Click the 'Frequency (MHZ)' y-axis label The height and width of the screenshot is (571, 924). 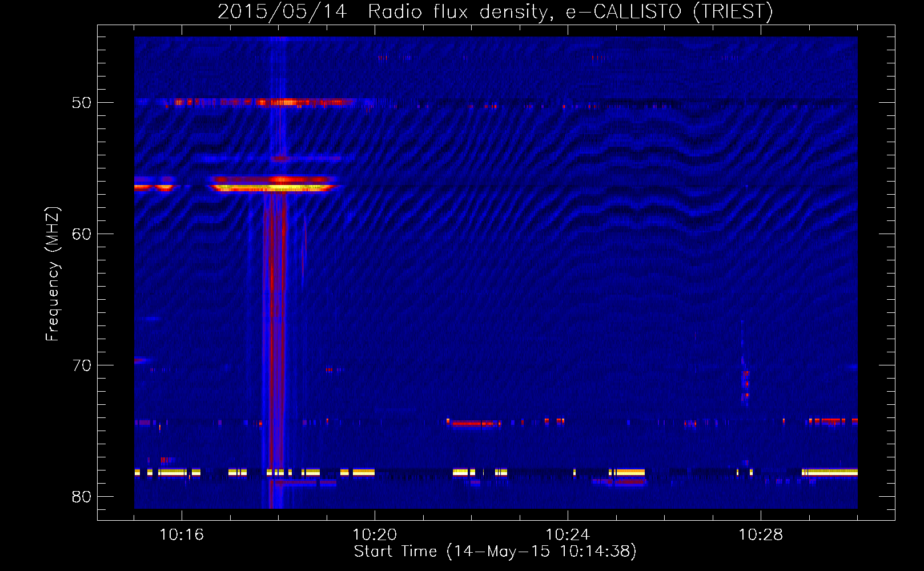(53, 274)
